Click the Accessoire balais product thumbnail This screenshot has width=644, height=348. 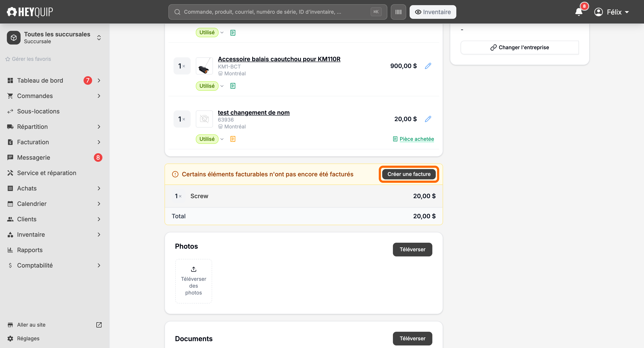coord(204,66)
